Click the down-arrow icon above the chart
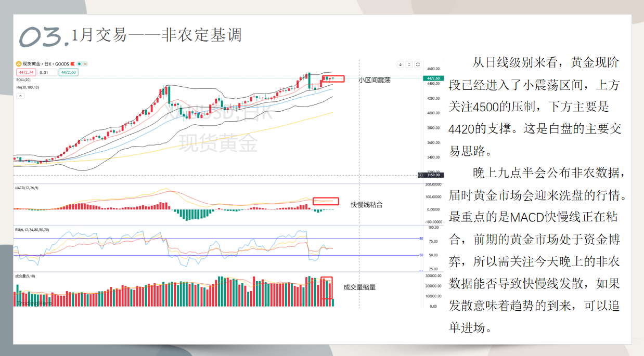Screen dimensions: 644x356 [400, 64]
